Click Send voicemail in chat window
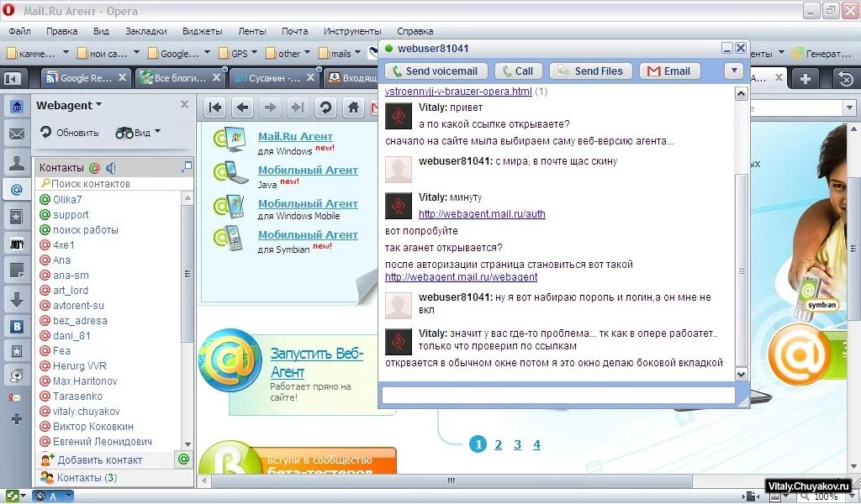Screen dimensions: 861x504 [x=436, y=71]
